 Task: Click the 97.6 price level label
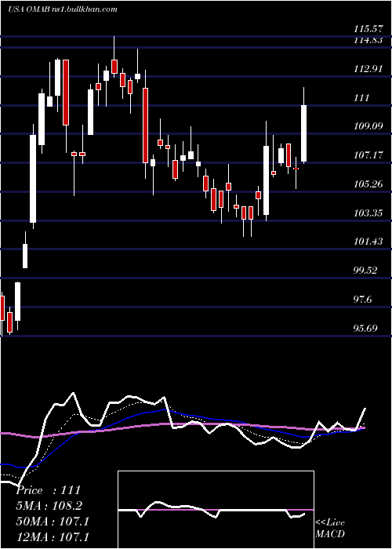[364, 300]
